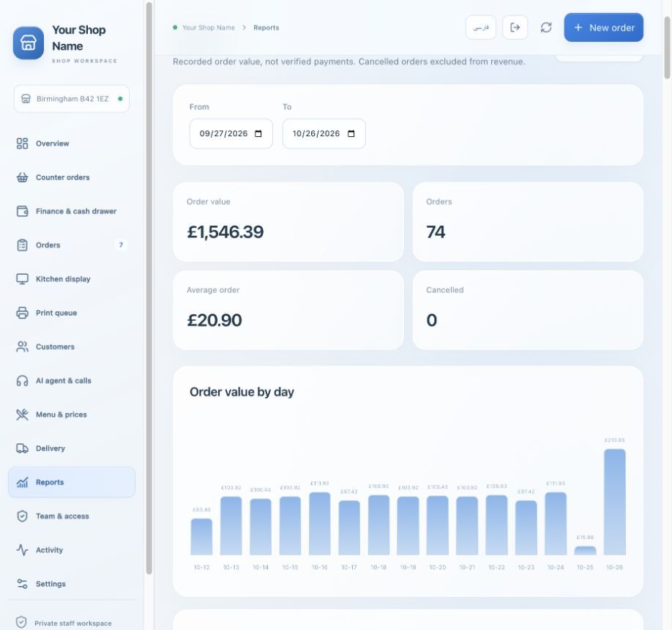Select the Order value £1,546.39 figure

coord(225,232)
